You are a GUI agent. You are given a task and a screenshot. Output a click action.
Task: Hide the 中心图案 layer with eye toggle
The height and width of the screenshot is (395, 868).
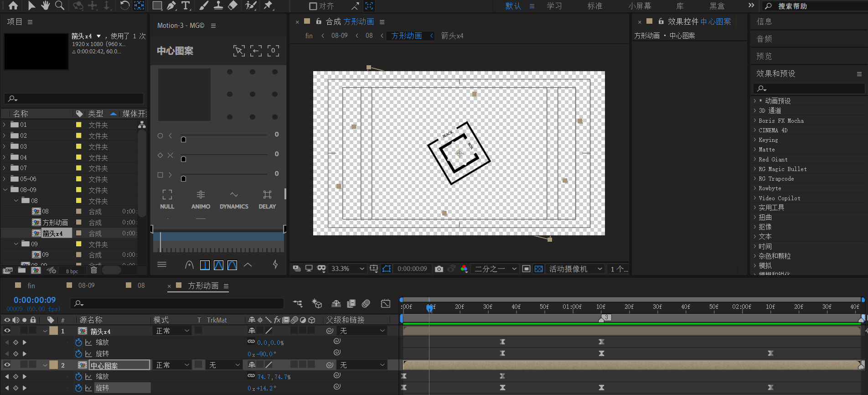click(x=7, y=365)
